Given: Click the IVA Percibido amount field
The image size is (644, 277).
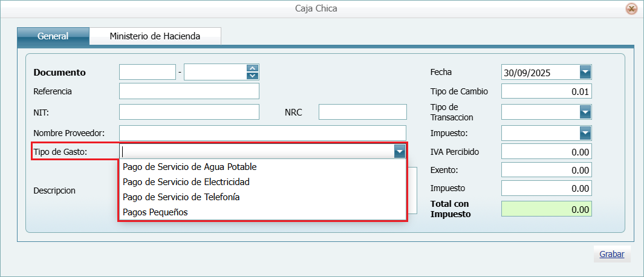Looking at the screenshot, I should [546, 152].
